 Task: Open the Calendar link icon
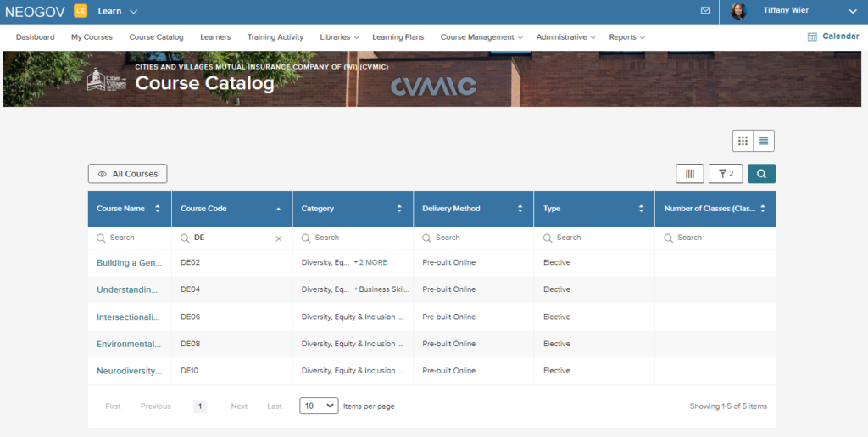pos(812,36)
